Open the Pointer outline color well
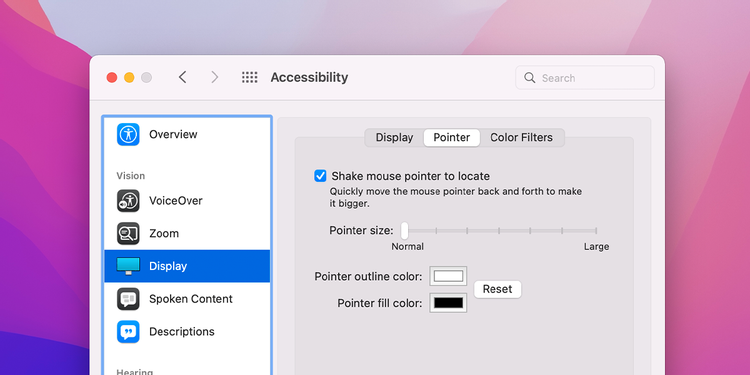Viewport: 750px width, 375px height. click(x=448, y=276)
